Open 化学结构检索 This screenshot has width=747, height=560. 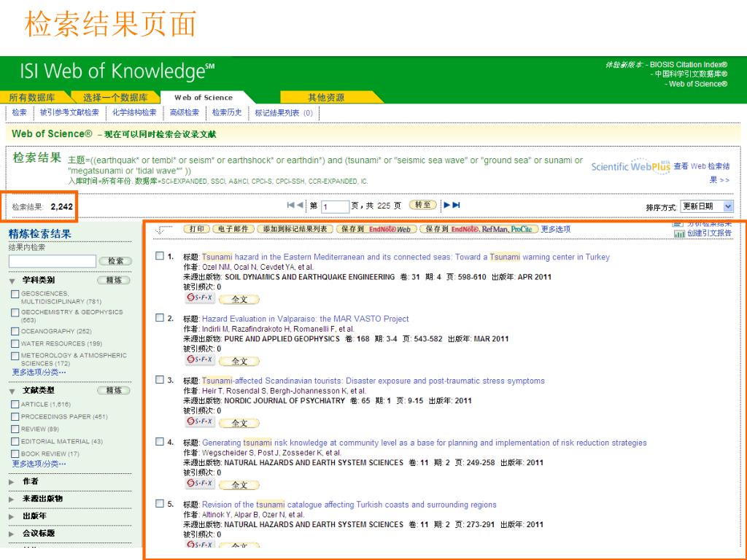tap(134, 112)
